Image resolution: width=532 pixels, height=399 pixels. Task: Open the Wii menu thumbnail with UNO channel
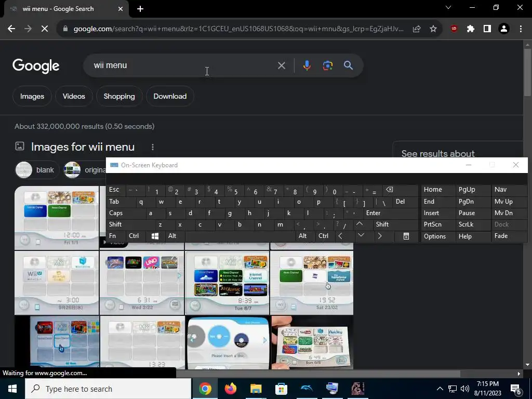click(x=142, y=283)
